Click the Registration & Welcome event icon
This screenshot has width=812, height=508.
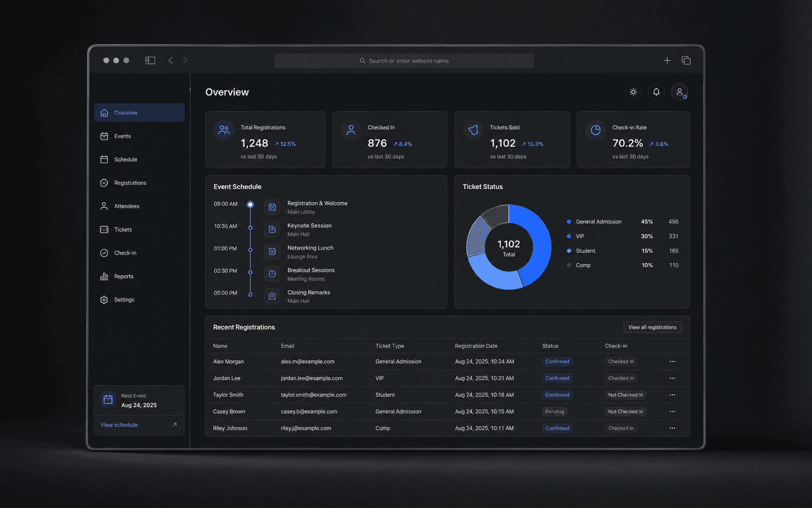pyautogui.click(x=272, y=207)
